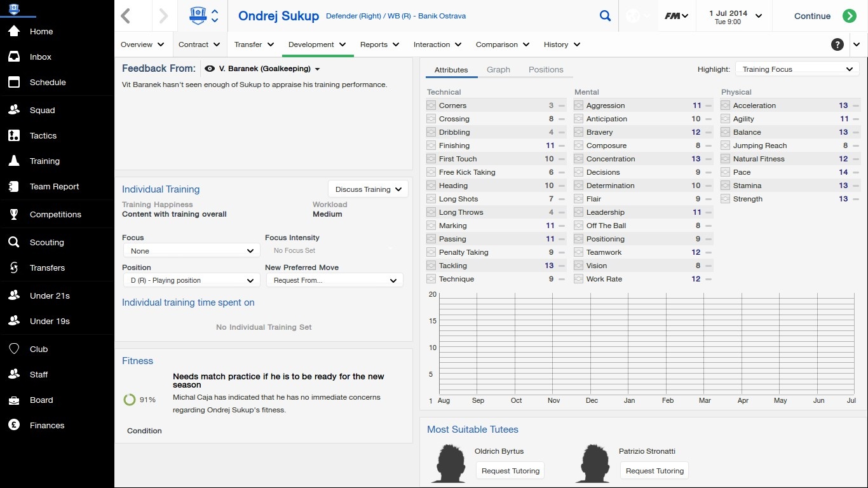Open the Focus dropdown set to None

[x=191, y=251]
